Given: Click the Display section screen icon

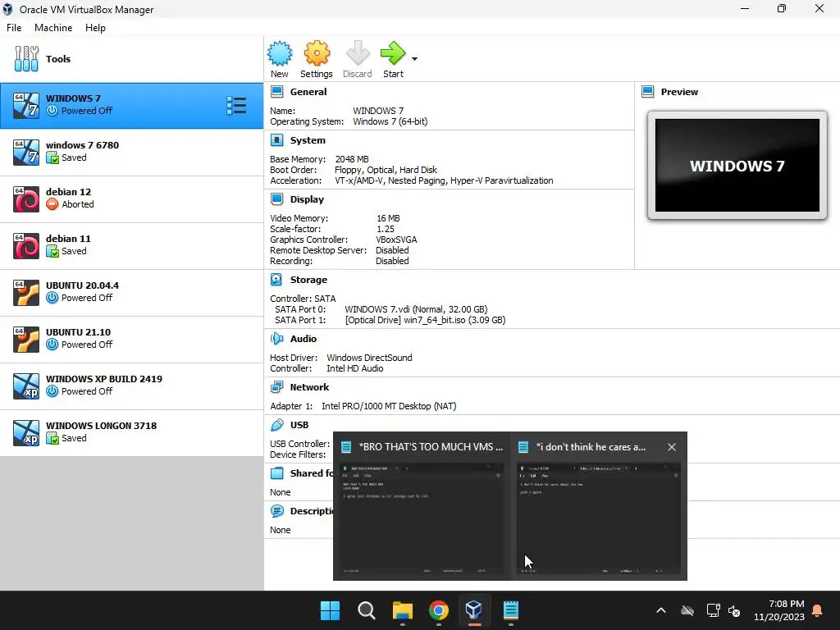Looking at the screenshot, I should (x=277, y=199).
